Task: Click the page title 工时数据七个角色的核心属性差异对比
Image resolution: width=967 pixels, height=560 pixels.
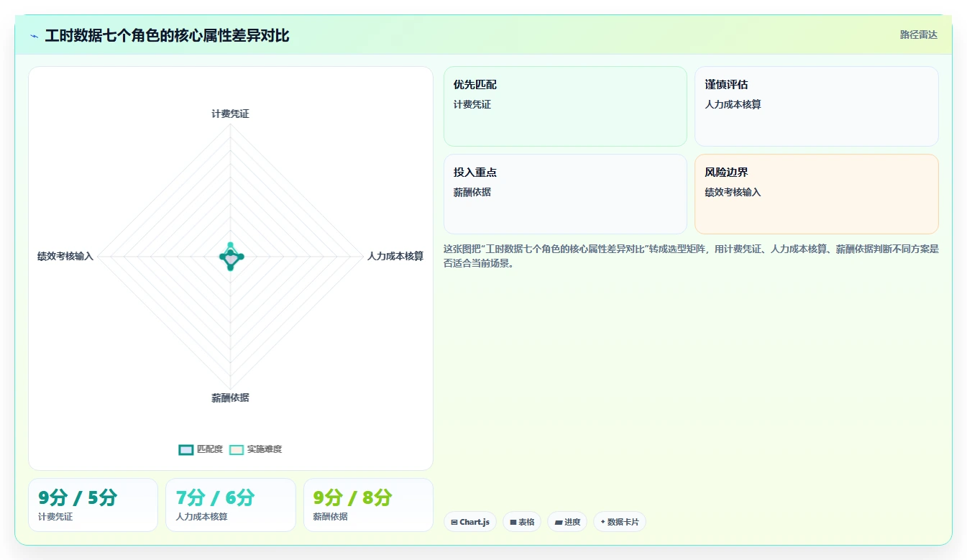Action: pyautogui.click(x=167, y=36)
